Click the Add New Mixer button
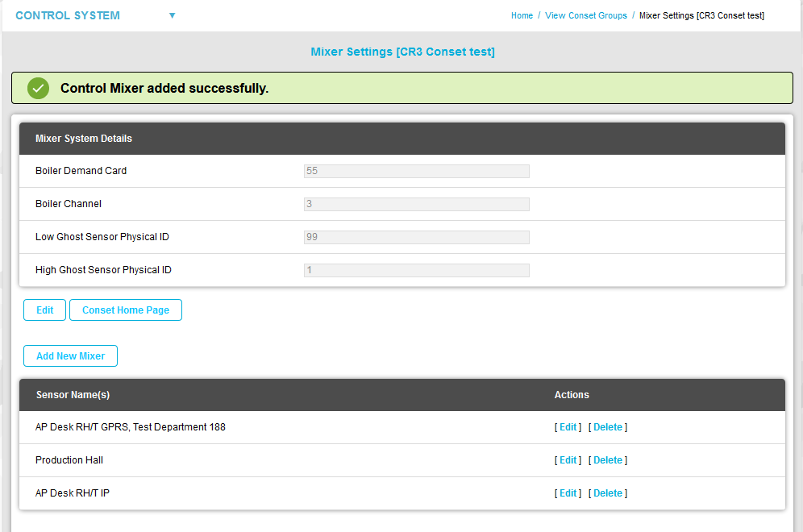Screen dimensions: 803x532 [x=70, y=356]
